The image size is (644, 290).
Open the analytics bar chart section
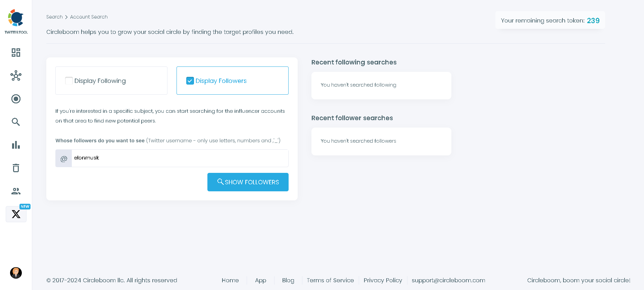tap(15, 145)
